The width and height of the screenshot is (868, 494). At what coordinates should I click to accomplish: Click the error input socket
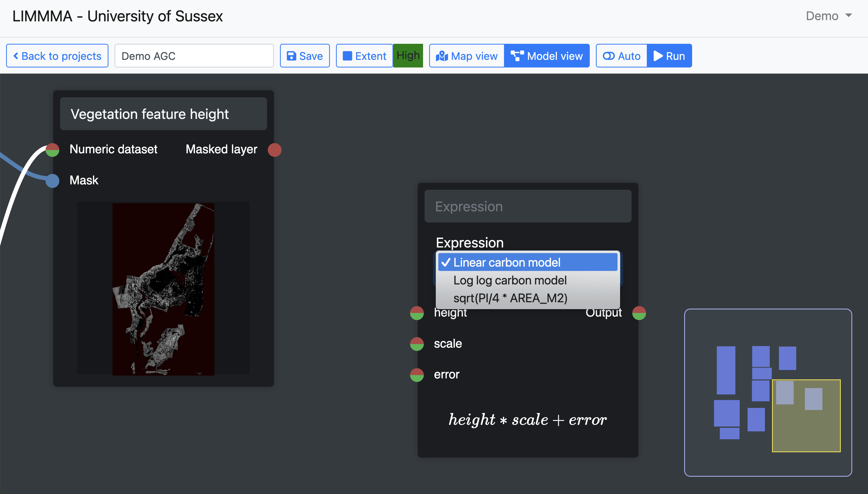[417, 375]
